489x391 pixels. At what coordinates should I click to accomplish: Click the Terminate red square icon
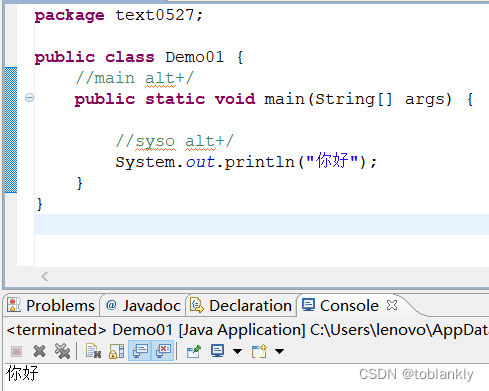pyautogui.click(x=16, y=351)
